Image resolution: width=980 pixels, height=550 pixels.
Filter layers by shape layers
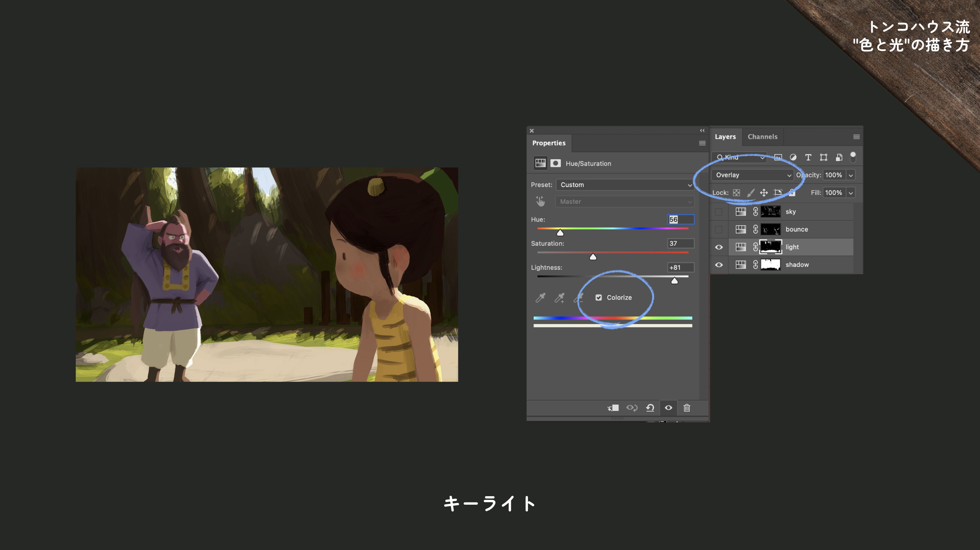[x=824, y=157]
